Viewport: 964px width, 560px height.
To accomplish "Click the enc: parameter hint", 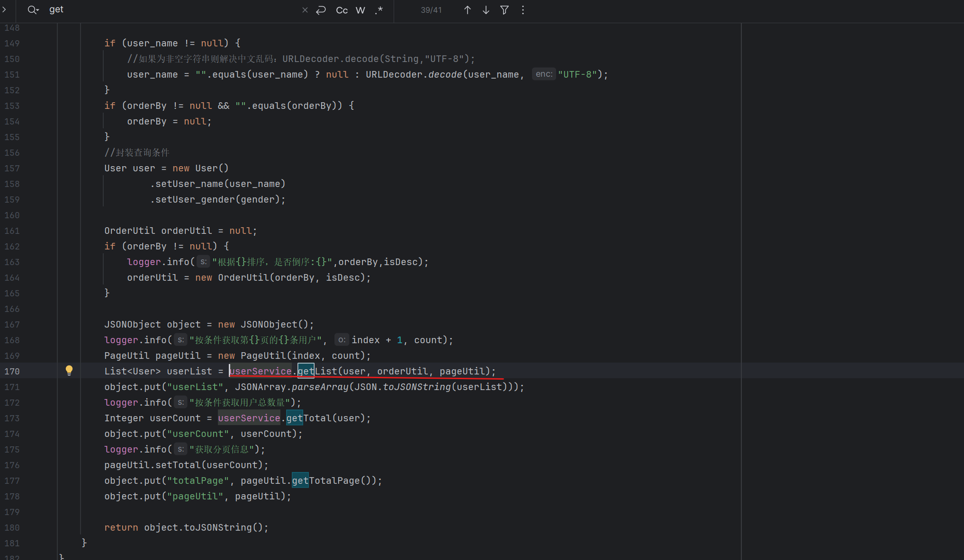I will 543,74.
